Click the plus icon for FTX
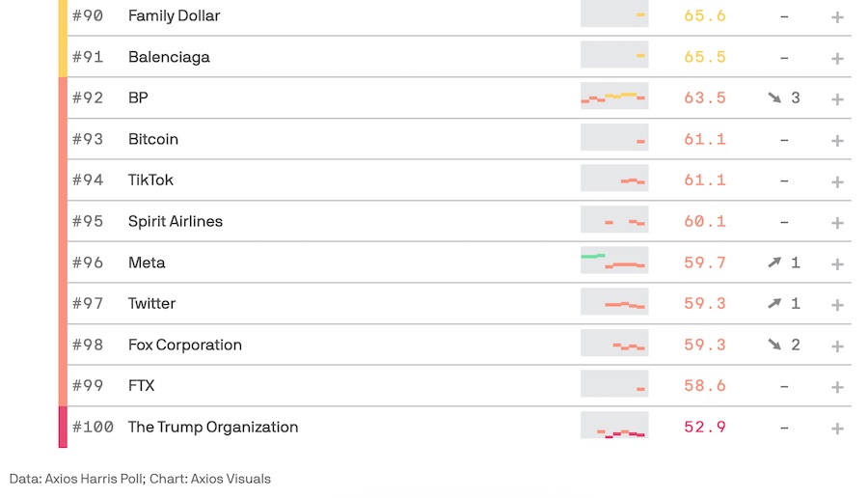This screenshot has width=868, height=498. point(837,387)
